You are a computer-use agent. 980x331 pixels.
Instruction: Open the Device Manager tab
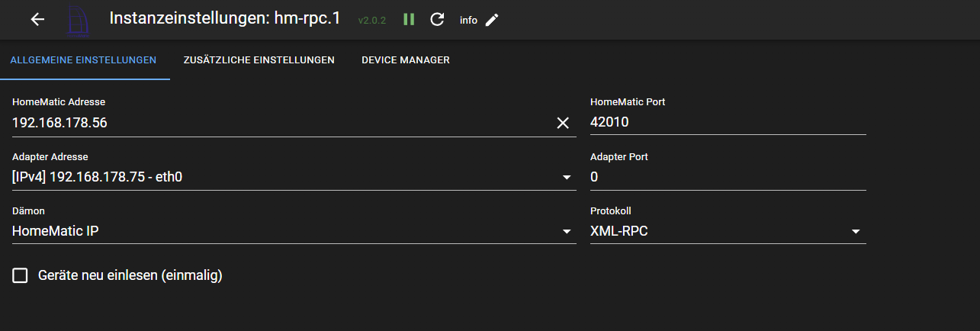point(405,60)
